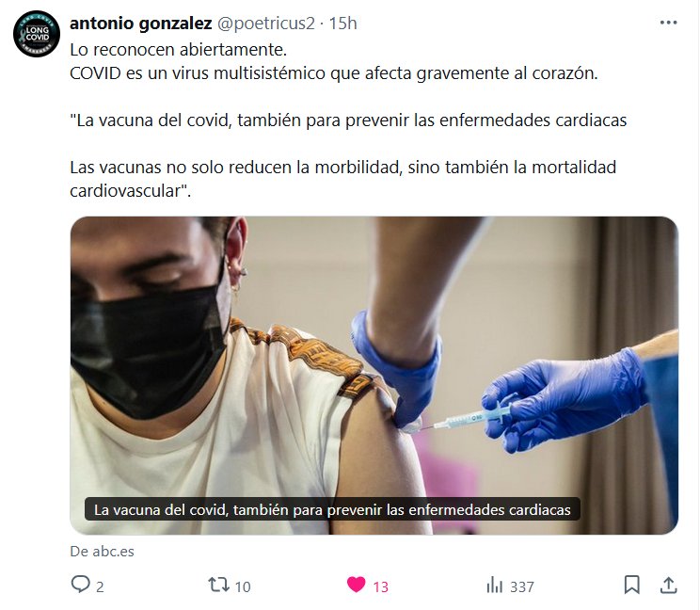Open the 15h timestamp link
Viewport: 700px width, 610px height.
342,24
